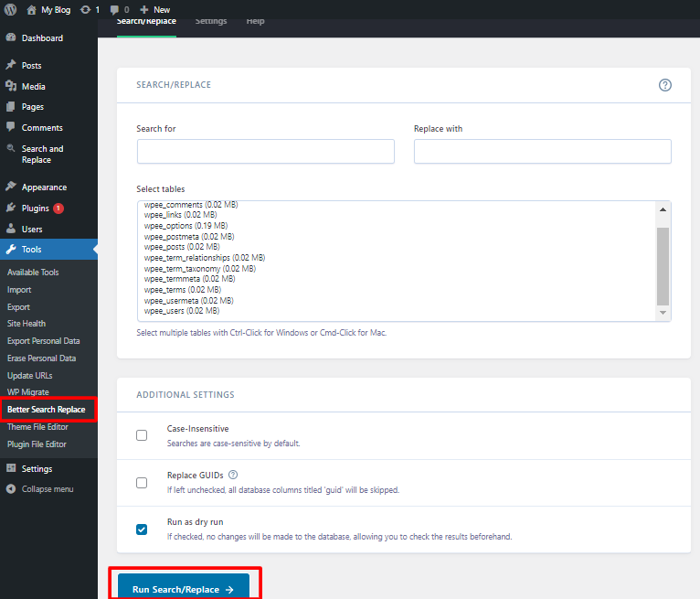This screenshot has height=599, width=700.
Task: Click the WordPress logo icon
Action: tap(10, 9)
